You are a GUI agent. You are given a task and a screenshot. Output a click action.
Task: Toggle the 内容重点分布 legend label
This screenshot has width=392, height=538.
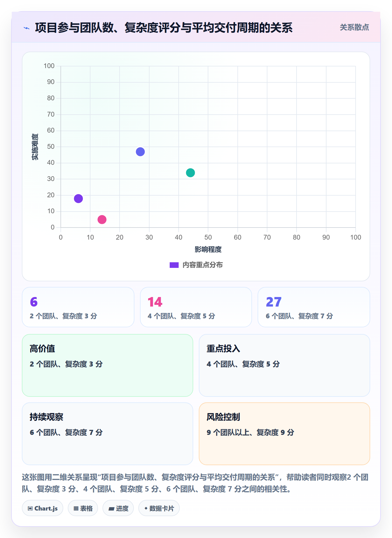click(202, 265)
